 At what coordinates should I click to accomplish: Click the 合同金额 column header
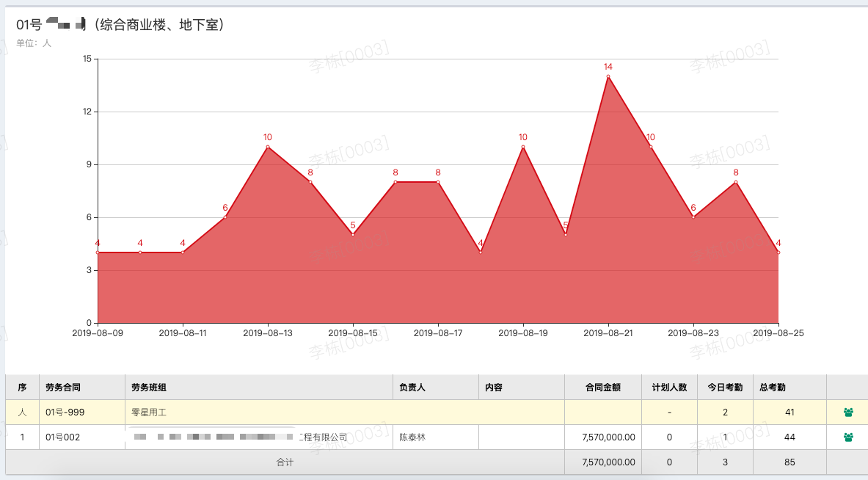coord(603,388)
